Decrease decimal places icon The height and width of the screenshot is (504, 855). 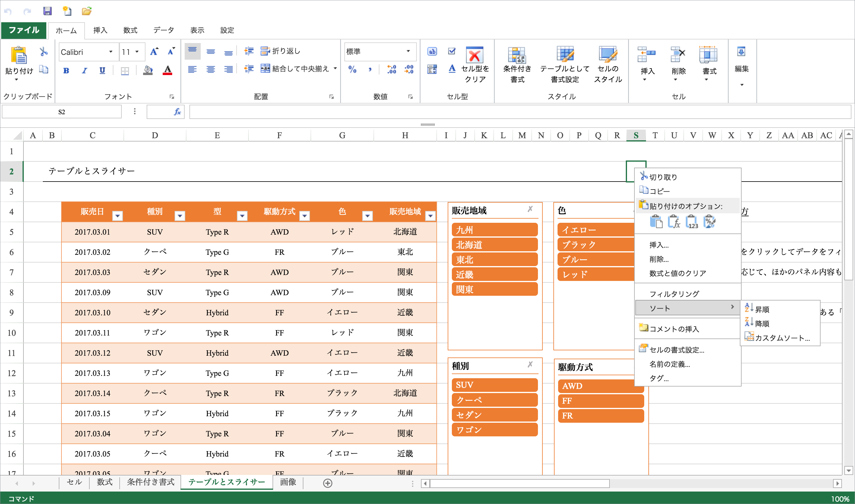409,69
